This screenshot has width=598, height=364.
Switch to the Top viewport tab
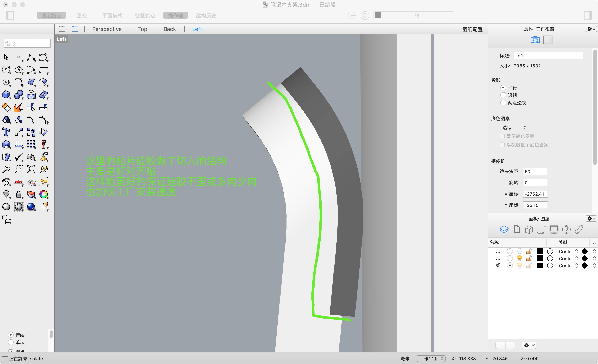coord(142,29)
